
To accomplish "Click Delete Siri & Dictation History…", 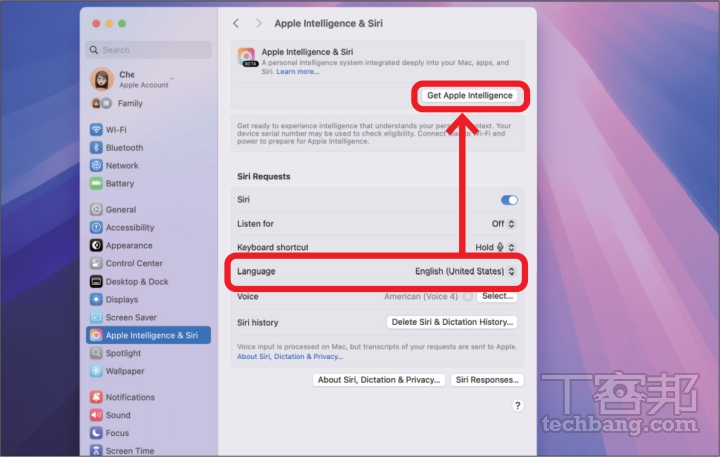I will pyautogui.click(x=452, y=322).
